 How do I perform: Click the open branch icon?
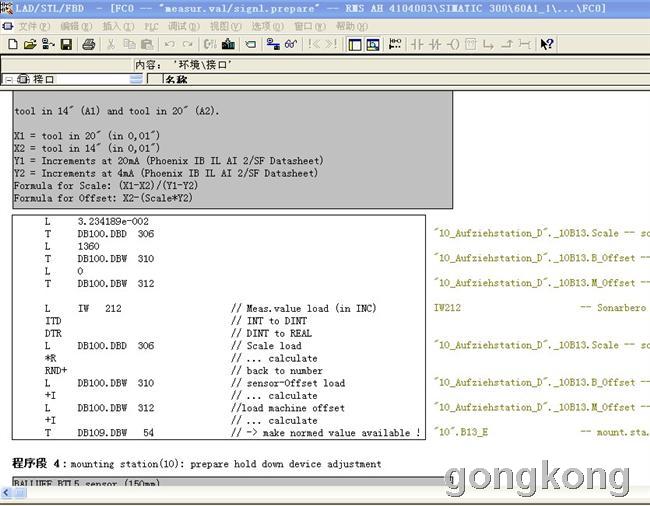coord(488,44)
